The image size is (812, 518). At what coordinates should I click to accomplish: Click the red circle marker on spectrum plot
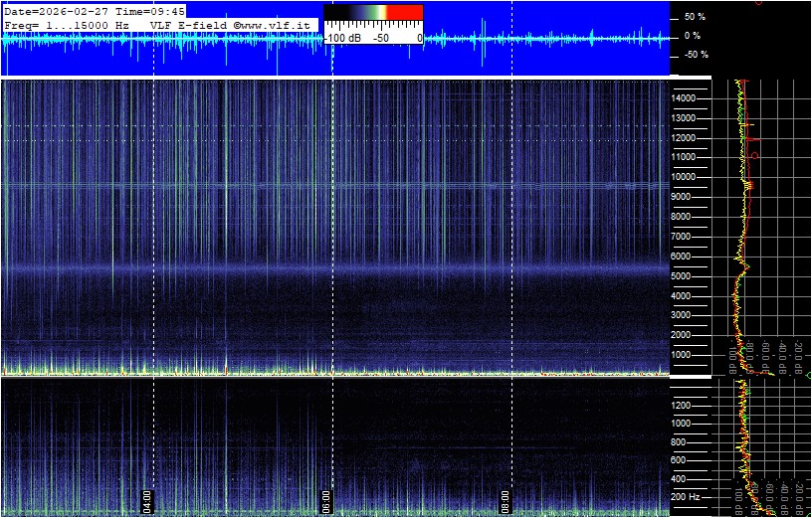point(755,156)
